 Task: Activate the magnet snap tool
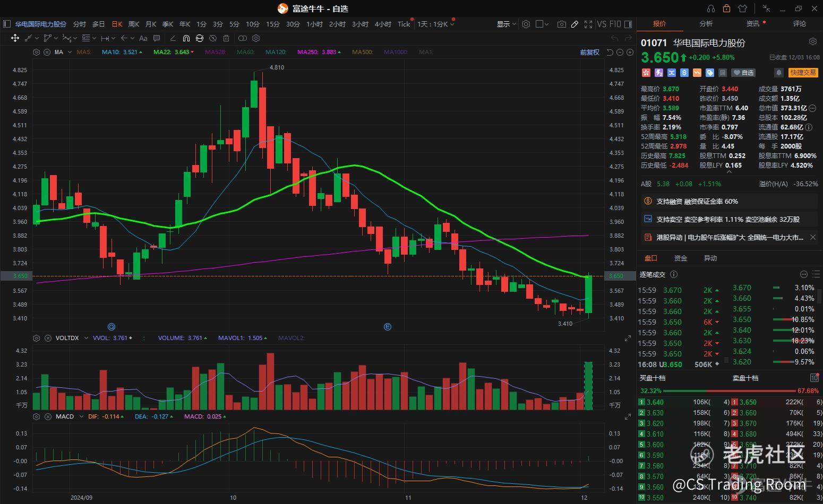(186, 38)
